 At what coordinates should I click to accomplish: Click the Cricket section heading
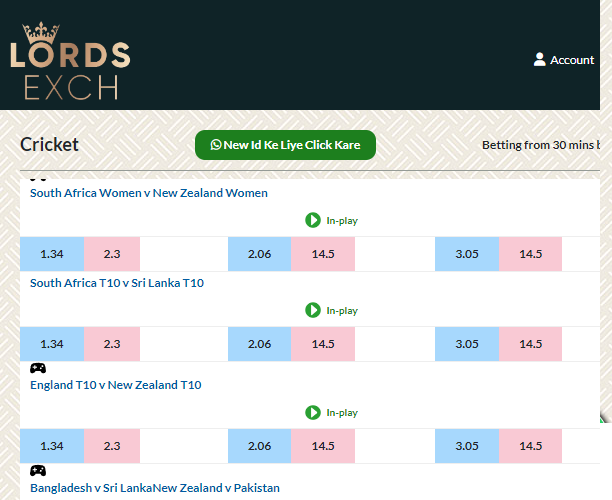(x=49, y=144)
